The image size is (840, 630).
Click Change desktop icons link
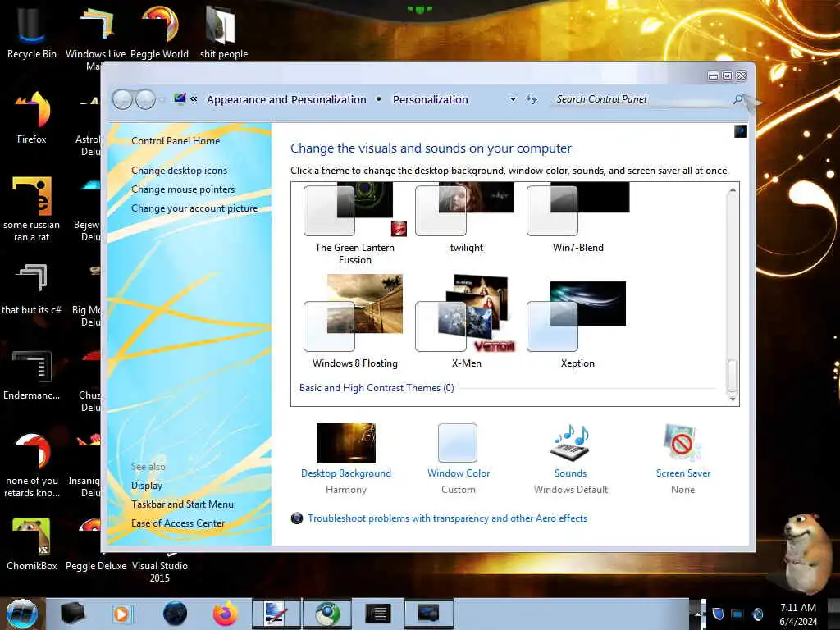(179, 171)
